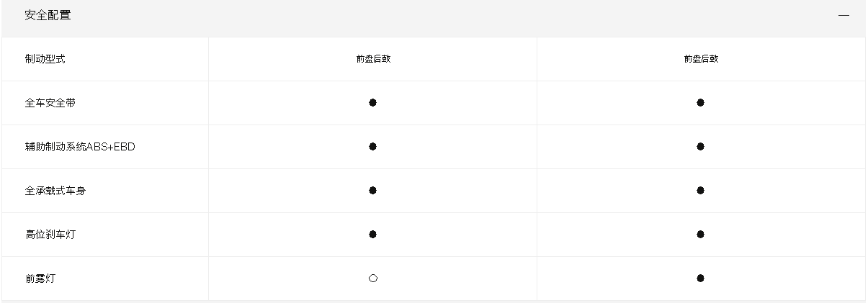Click 前盘后鼓 in the second model column

[x=701, y=59]
